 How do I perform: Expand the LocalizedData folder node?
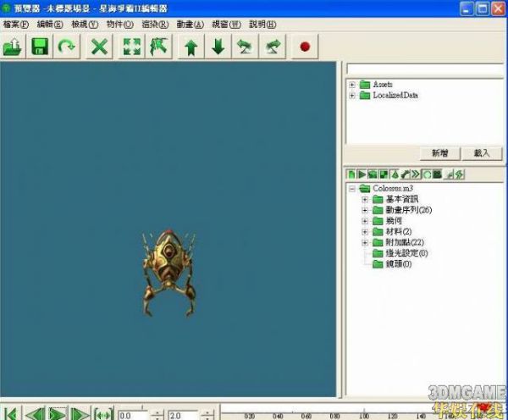[352, 96]
